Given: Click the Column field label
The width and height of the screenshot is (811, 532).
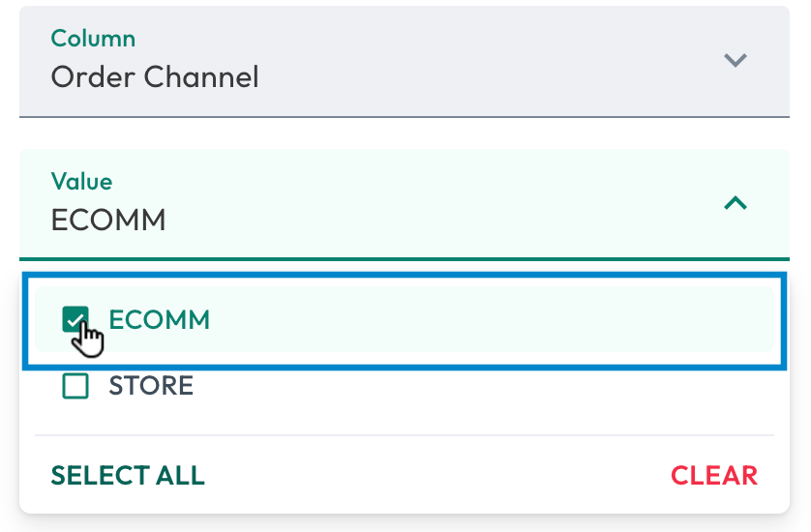Looking at the screenshot, I should point(93,39).
